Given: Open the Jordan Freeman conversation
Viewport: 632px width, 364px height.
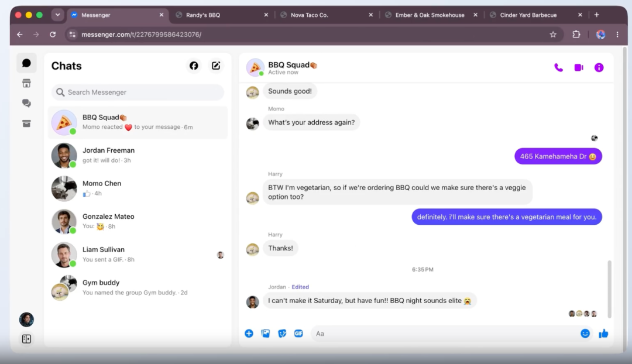Looking at the screenshot, I should coord(138,155).
